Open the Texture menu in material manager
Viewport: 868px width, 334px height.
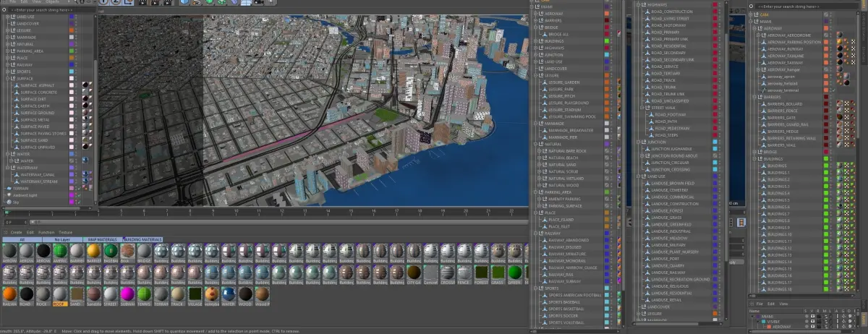click(65, 232)
